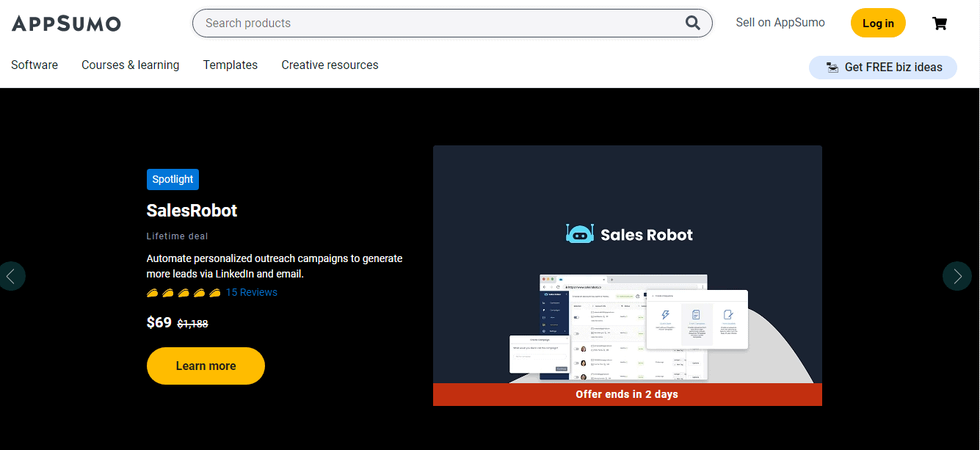Click the search magnifier icon
The image size is (980, 450).
tap(693, 23)
